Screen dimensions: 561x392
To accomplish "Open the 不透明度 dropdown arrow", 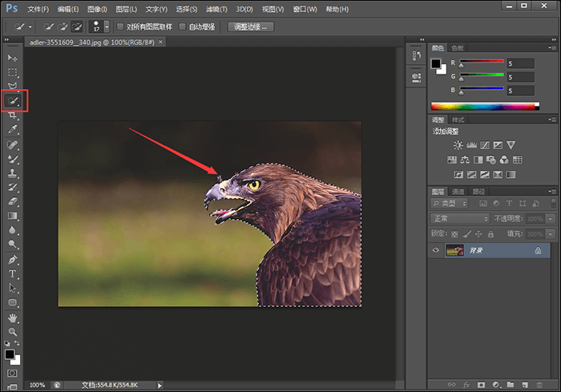I will point(551,218).
